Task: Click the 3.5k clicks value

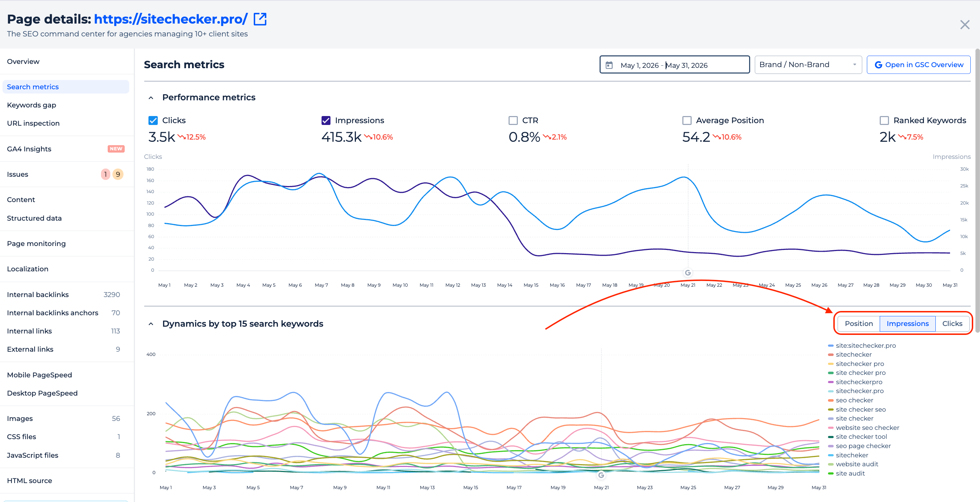Action: click(x=162, y=137)
